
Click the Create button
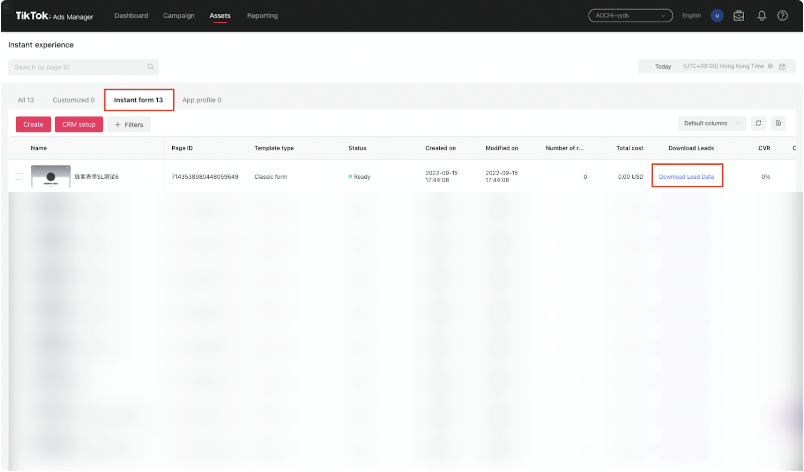[x=33, y=125]
